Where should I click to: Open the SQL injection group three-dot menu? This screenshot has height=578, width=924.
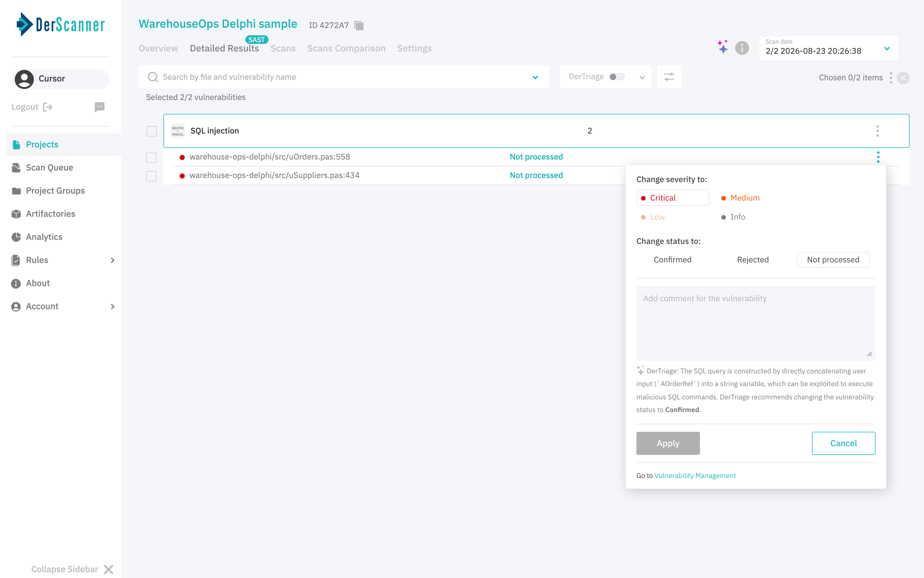click(878, 131)
